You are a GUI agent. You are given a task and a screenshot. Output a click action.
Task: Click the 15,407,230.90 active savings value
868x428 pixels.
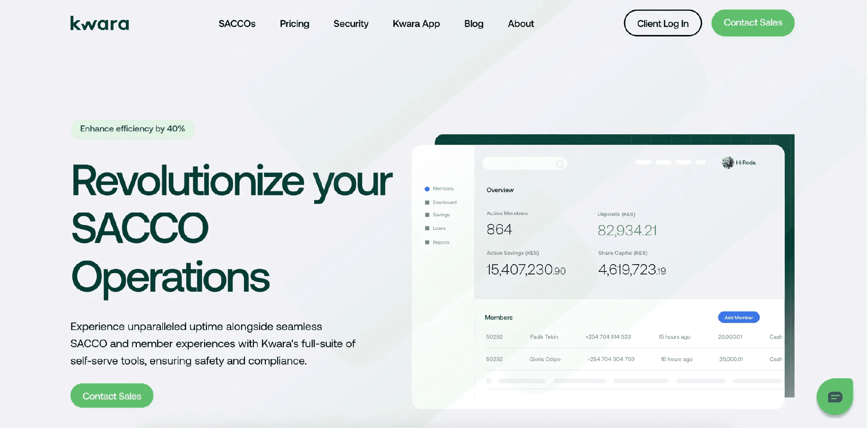(526, 270)
